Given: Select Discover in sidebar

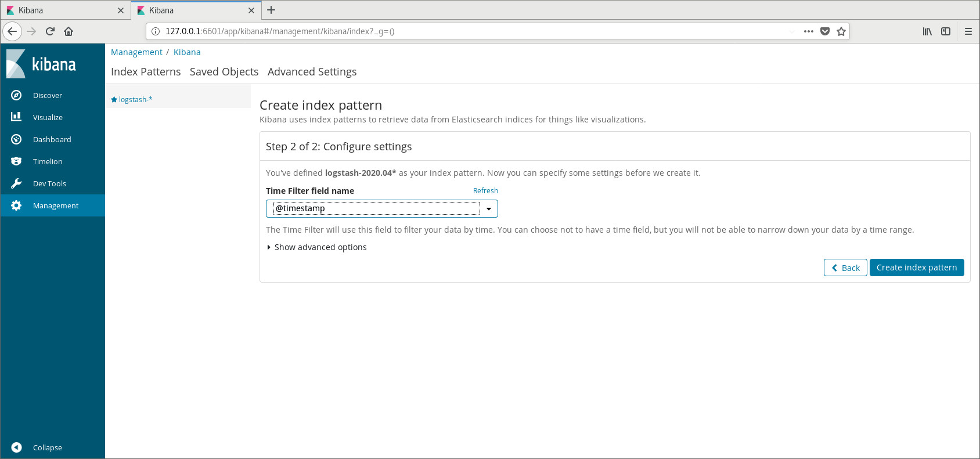Looking at the screenshot, I should 48,96.
